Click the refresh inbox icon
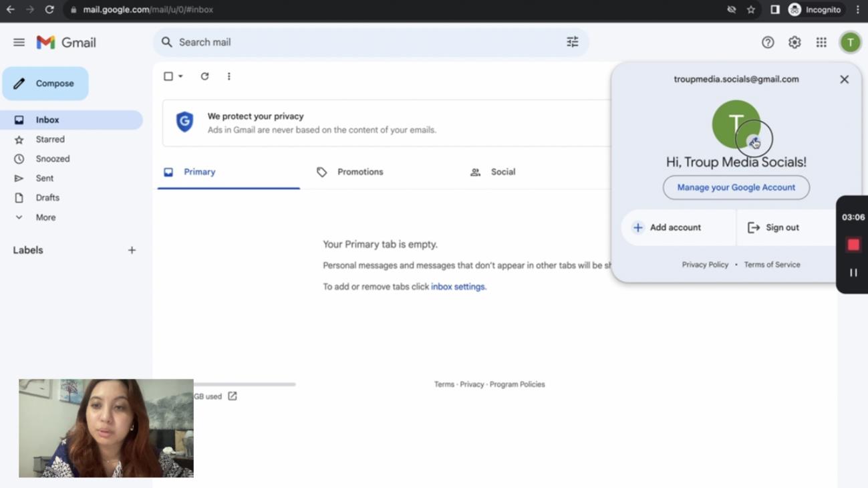Screen dimensions: 868x488 click(x=204, y=76)
